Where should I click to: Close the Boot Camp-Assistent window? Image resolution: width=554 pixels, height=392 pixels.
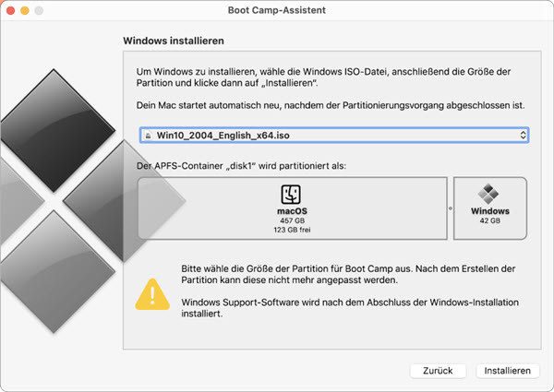(x=10, y=10)
